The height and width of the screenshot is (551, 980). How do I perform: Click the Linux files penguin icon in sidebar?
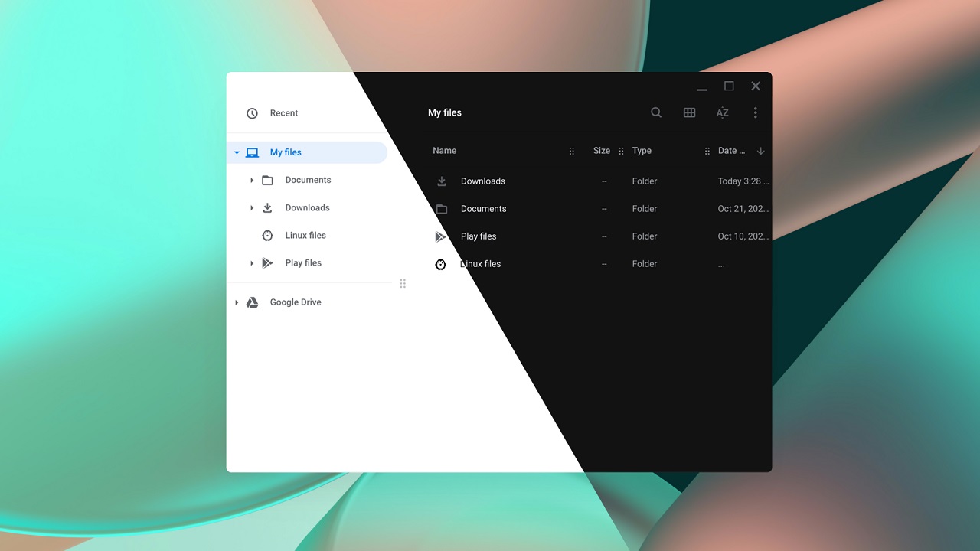(x=267, y=236)
